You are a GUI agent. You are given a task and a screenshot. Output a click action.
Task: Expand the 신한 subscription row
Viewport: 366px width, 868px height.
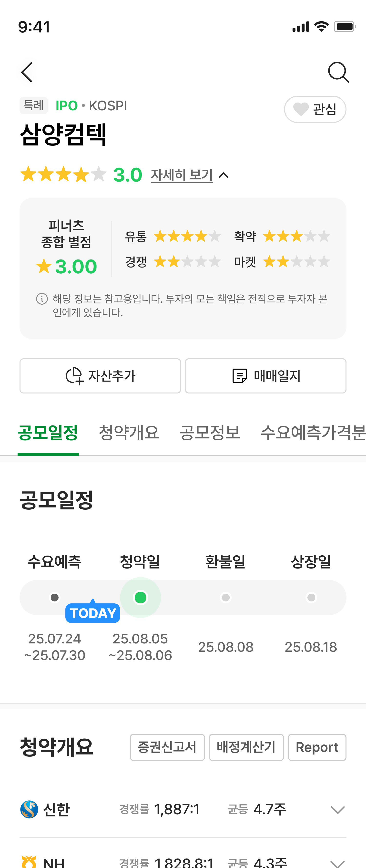point(337,810)
